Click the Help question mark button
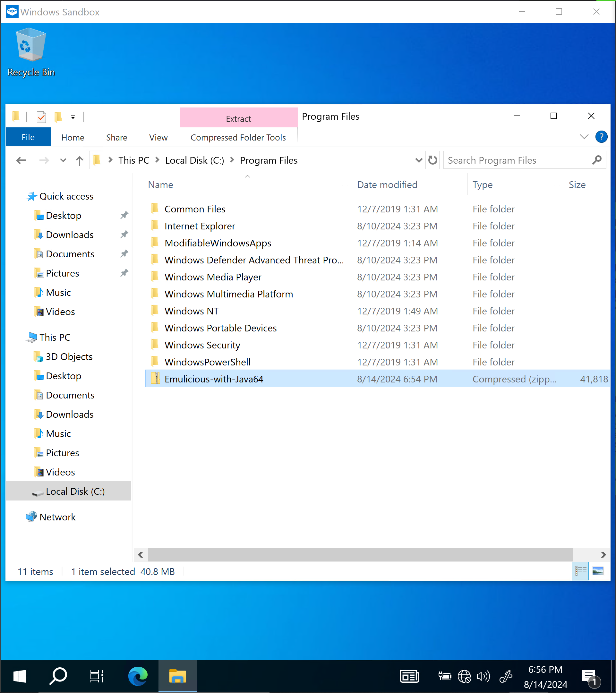 pyautogui.click(x=602, y=137)
